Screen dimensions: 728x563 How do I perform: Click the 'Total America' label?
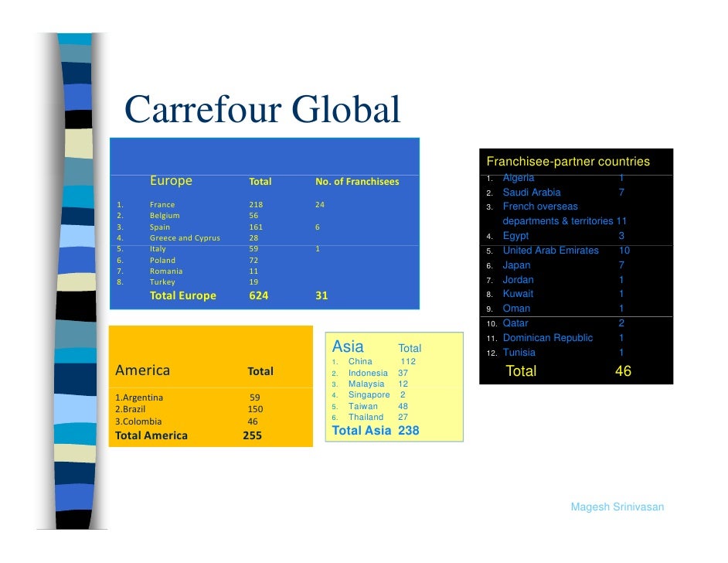(x=151, y=435)
